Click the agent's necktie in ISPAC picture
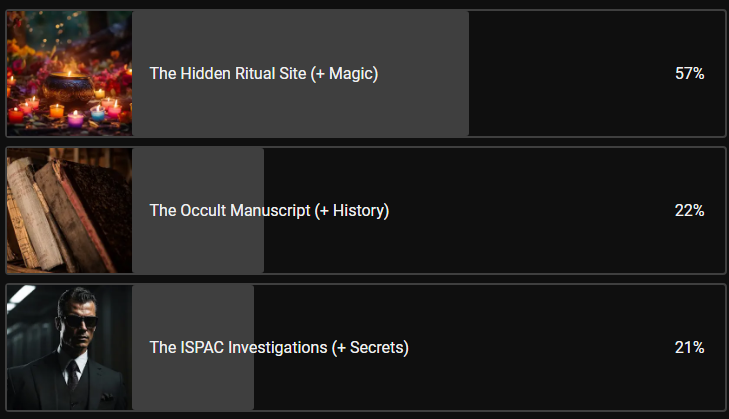Screen dimensions: 729x419 pos(73,378)
